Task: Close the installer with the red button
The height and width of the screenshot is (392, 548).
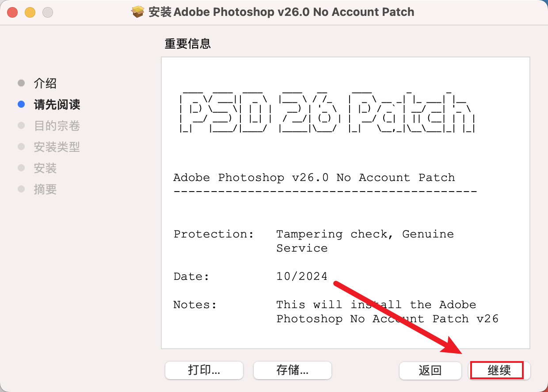Action: coord(12,12)
